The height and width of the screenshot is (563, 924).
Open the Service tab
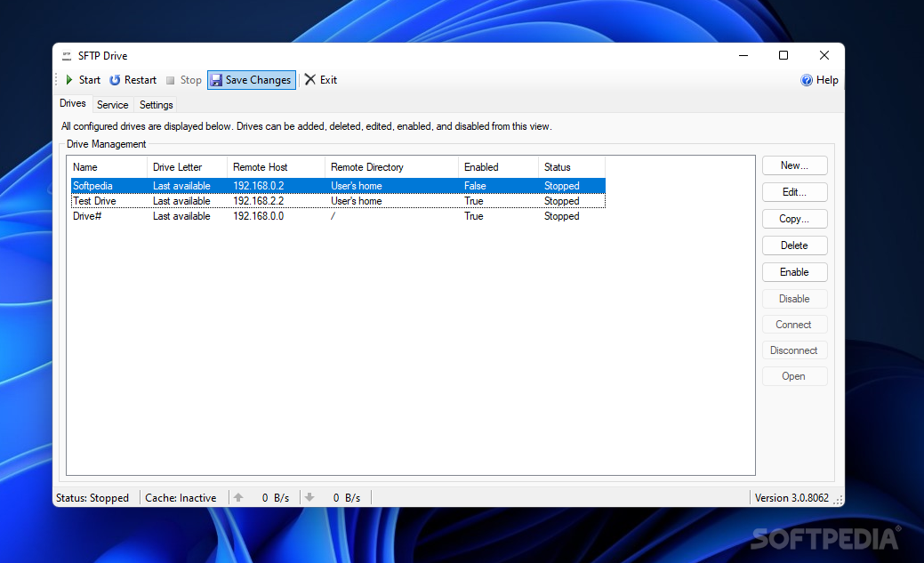[113, 104]
